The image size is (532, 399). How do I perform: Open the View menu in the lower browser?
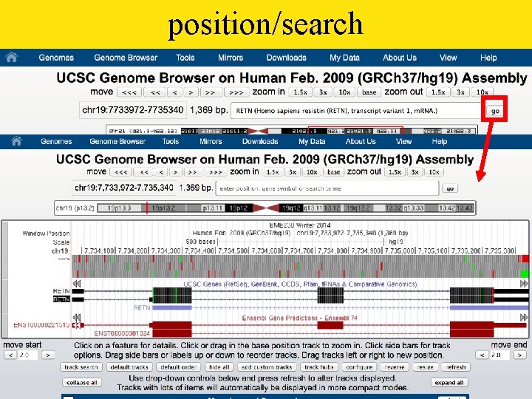403,141
